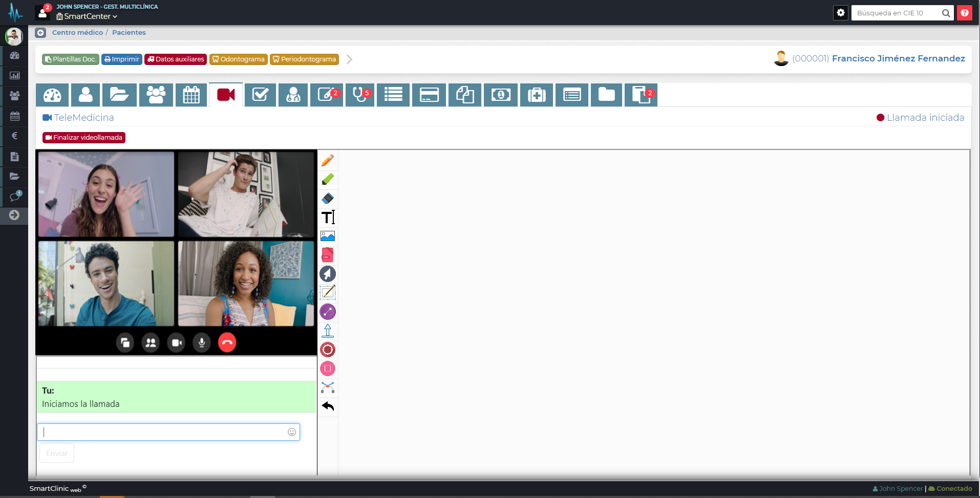Select the pencil drawing tool
This screenshot has height=498, width=980.
pyautogui.click(x=328, y=160)
